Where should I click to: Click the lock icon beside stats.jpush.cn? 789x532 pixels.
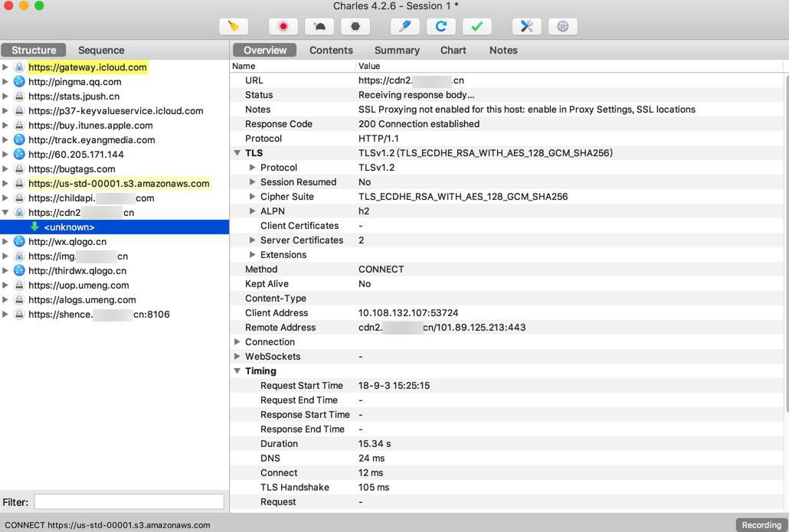(x=19, y=96)
